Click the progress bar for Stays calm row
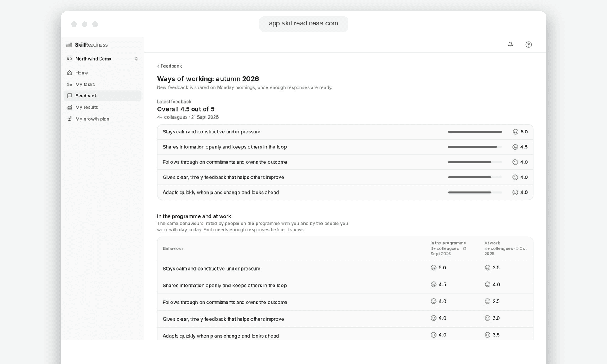This screenshot has height=364, width=607. [x=475, y=132]
